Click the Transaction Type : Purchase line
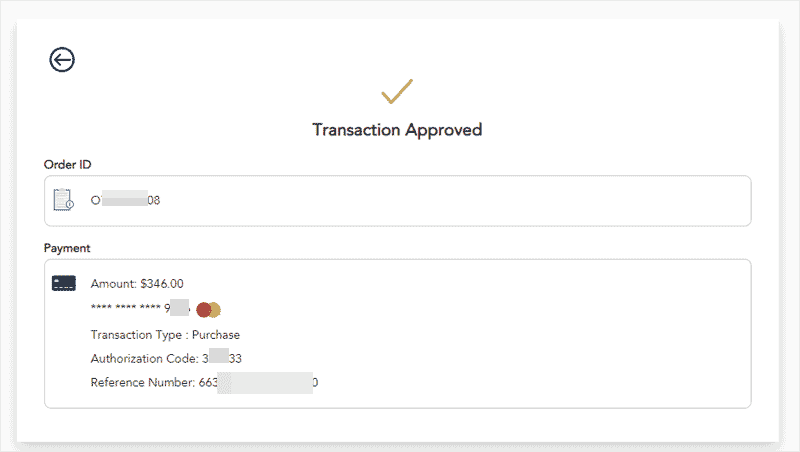Screen dimensions: 800x452 tap(165, 335)
